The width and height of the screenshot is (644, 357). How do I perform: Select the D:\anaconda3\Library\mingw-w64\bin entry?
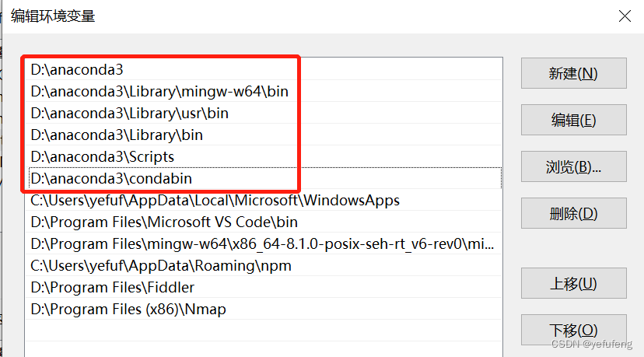point(264,91)
